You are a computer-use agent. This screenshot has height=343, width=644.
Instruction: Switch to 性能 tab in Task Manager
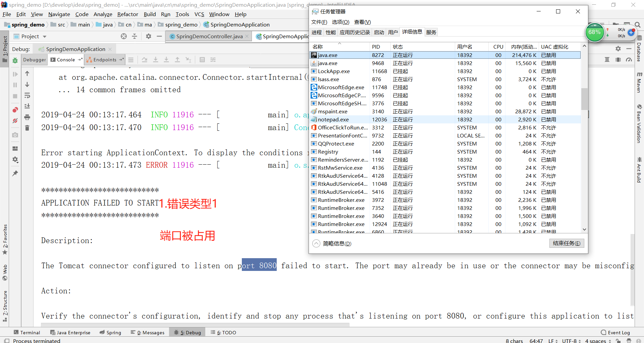tap(331, 32)
